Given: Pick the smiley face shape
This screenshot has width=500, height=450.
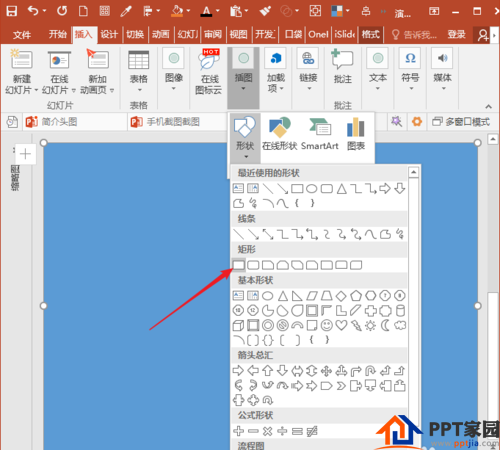Looking at the screenshot, I should click(327, 325).
